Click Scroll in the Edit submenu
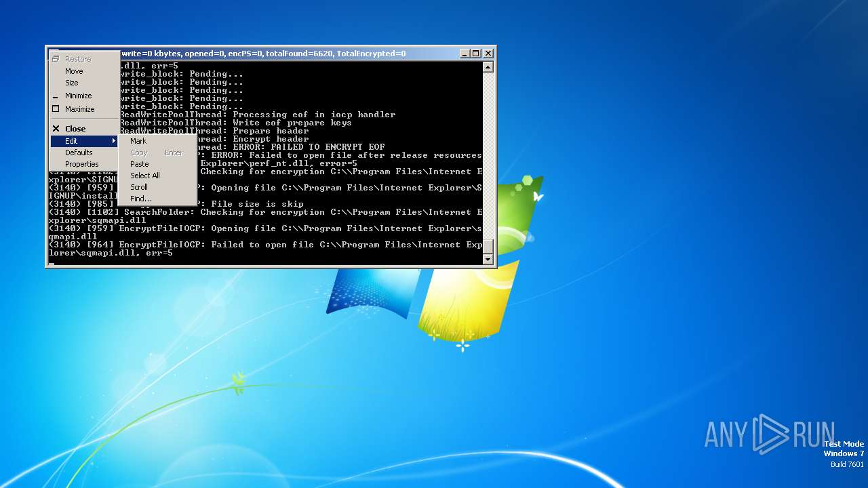The height and width of the screenshot is (488, 868). tap(157, 187)
